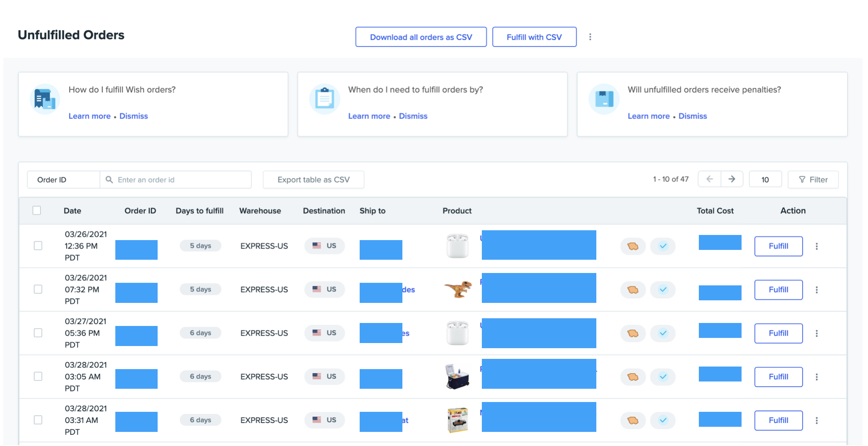Screen dimensions: 868x446
Task: Fulfill the 03/27/2021 AirPods order
Action: pos(778,333)
